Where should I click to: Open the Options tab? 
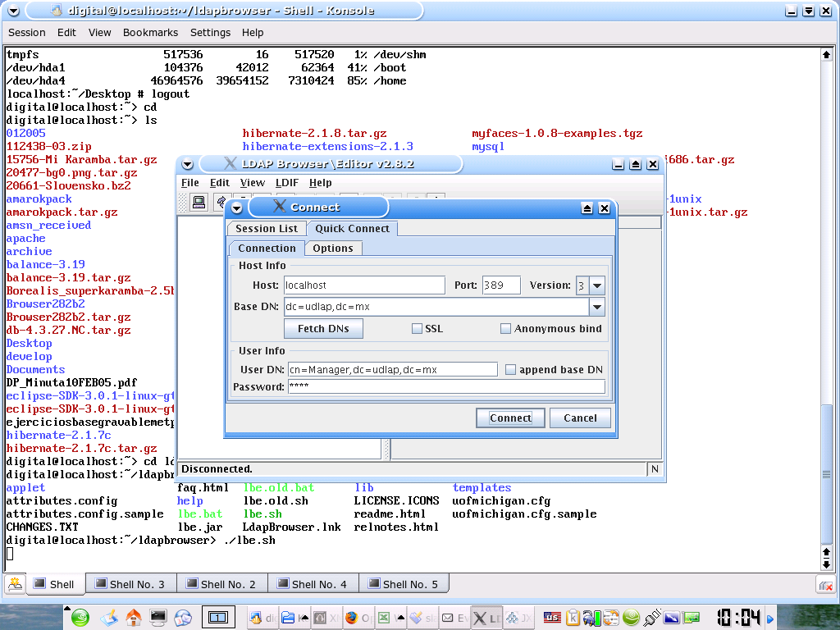332,249
